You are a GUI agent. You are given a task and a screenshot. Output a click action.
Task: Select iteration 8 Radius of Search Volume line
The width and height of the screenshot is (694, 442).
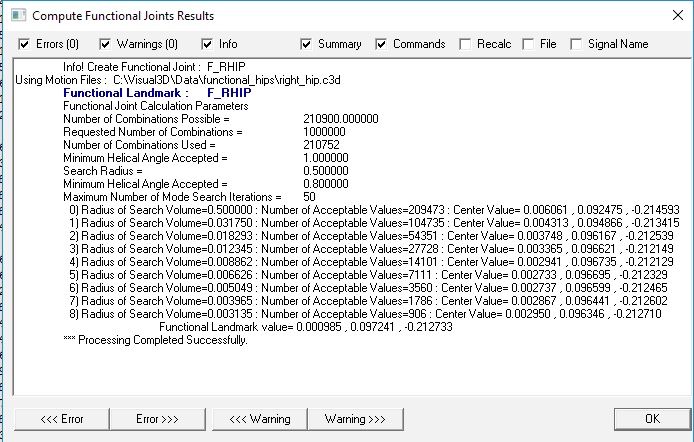(365, 314)
